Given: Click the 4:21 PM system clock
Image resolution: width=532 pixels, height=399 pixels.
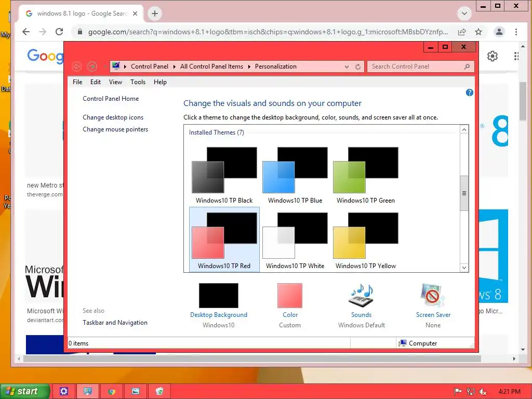Looking at the screenshot, I should [x=509, y=392].
